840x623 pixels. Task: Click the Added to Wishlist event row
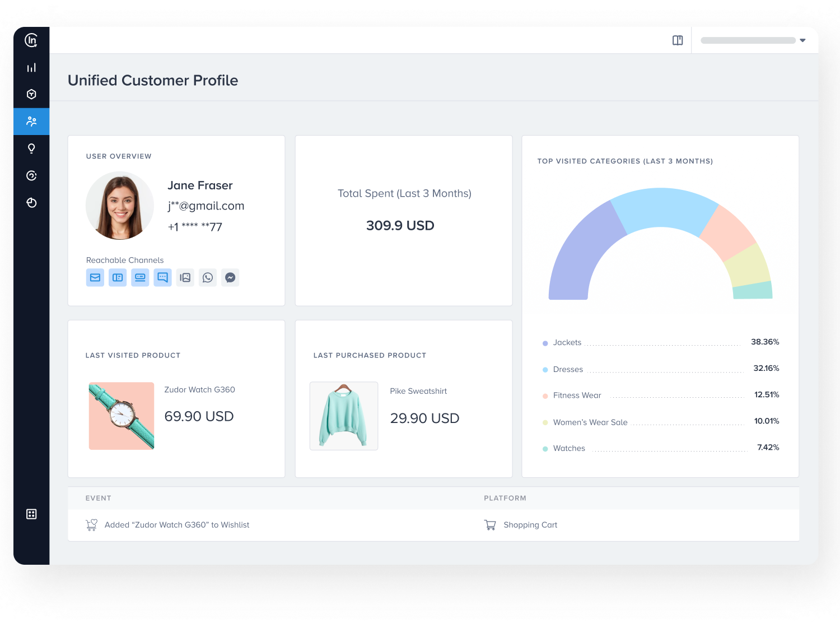[177, 525]
